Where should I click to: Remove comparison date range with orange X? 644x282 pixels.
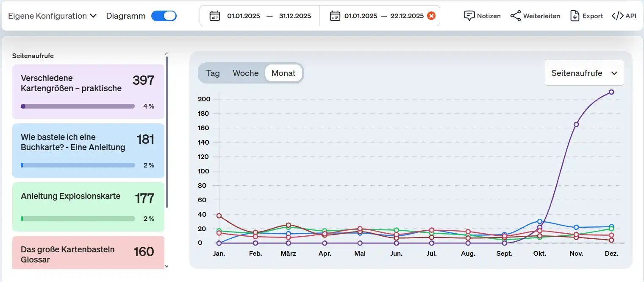(431, 16)
